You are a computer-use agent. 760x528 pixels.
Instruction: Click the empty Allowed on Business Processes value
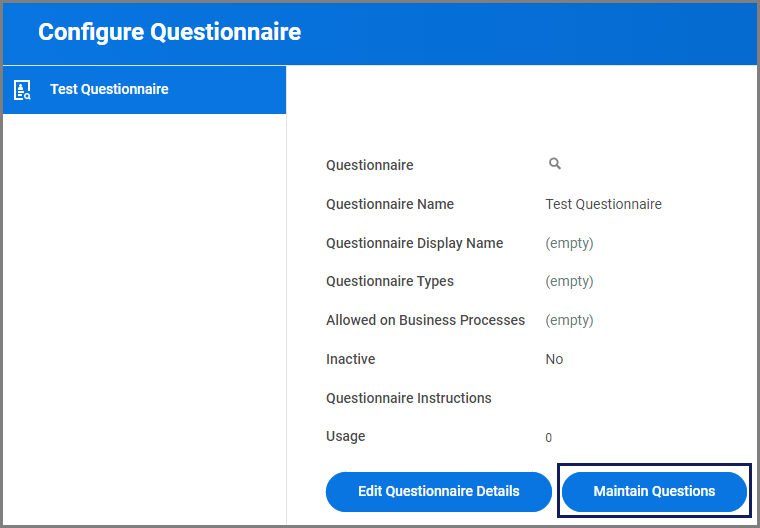click(x=569, y=320)
